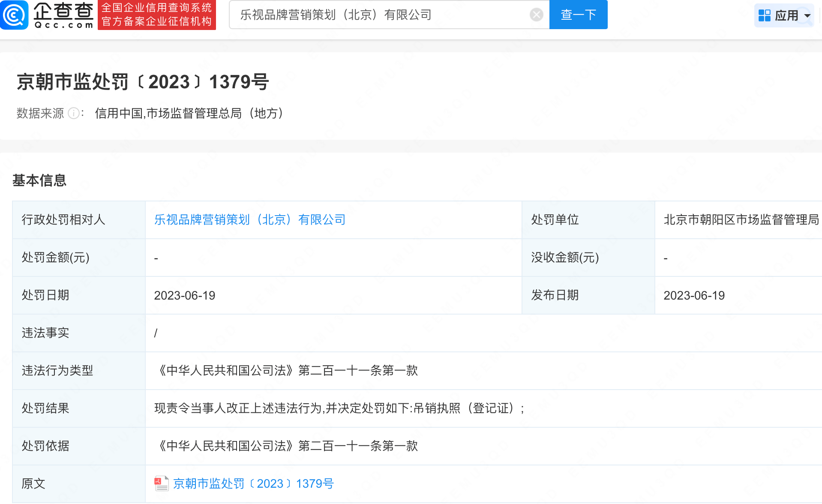The height and width of the screenshot is (504, 822).
Task: Open original document 京朝市监处罚〔2023〕1379号 link
Action: [253, 484]
